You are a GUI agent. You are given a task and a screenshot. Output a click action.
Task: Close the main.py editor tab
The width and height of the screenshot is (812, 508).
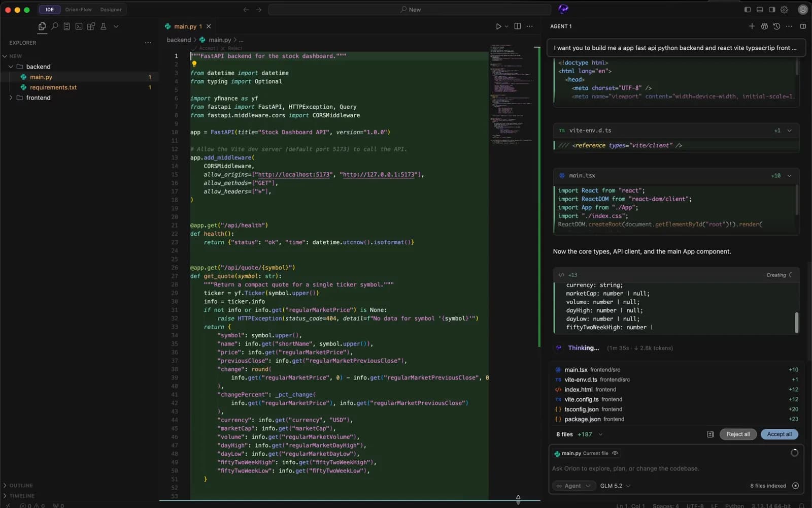[x=209, y=26]
